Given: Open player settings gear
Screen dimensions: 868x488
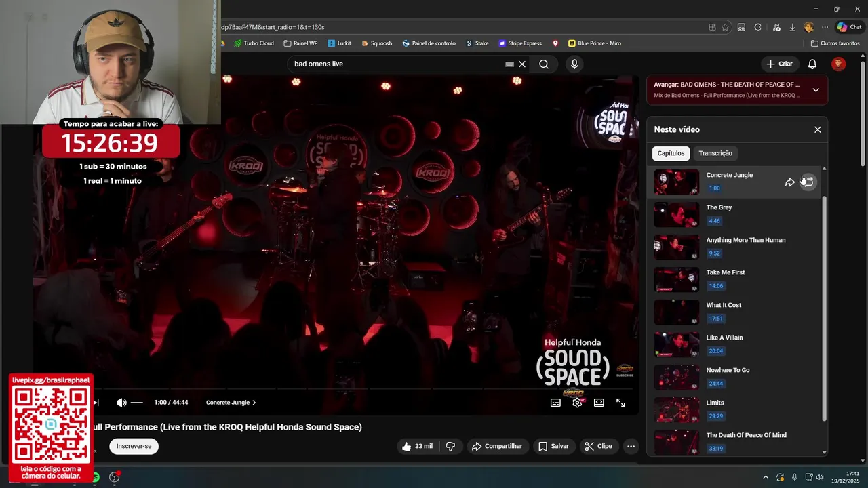Looking at the screenshot, I should (x=577, y=403).
